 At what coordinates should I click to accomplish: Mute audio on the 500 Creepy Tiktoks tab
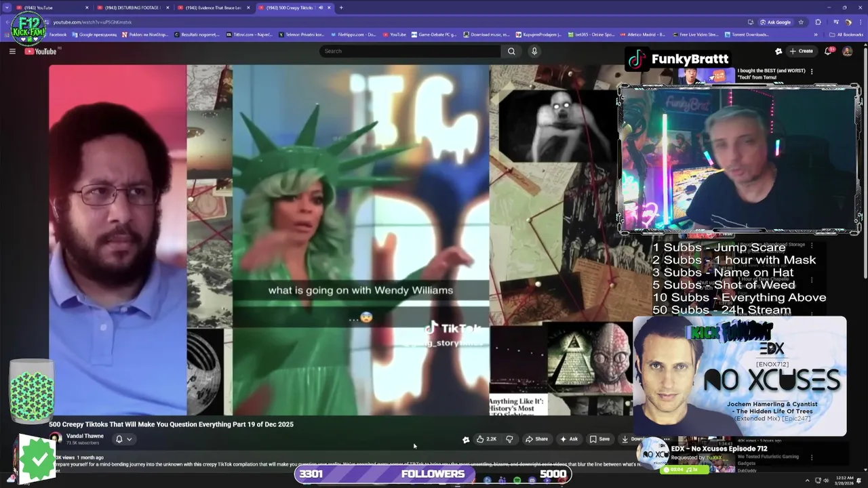321,7
